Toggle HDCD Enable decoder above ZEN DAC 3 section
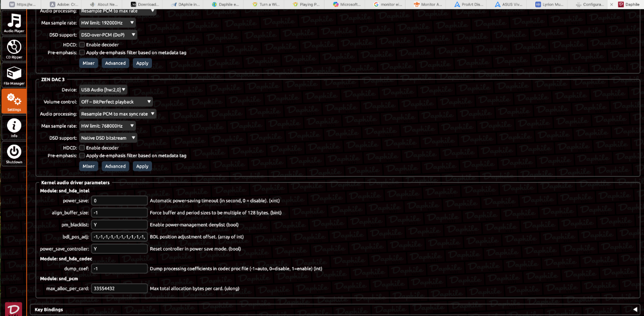This screenshot has width=644, height=316. click(x=82, y=45)
